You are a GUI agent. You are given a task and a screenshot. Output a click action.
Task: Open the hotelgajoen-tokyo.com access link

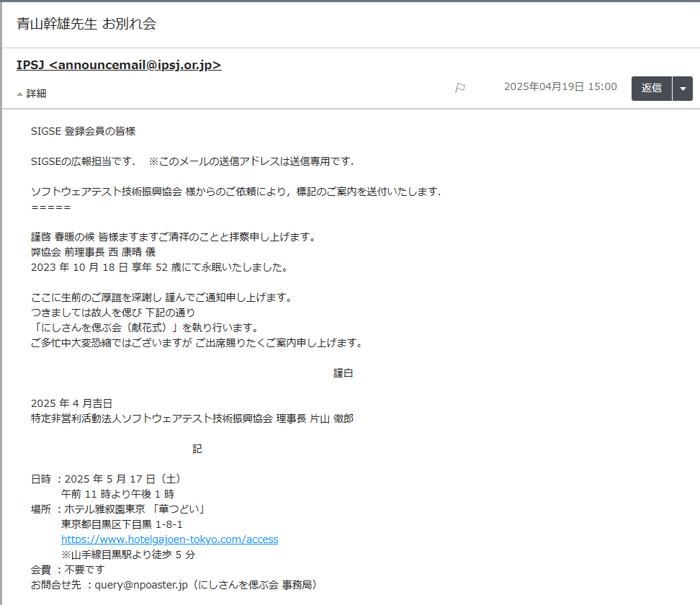click(170, 539)
